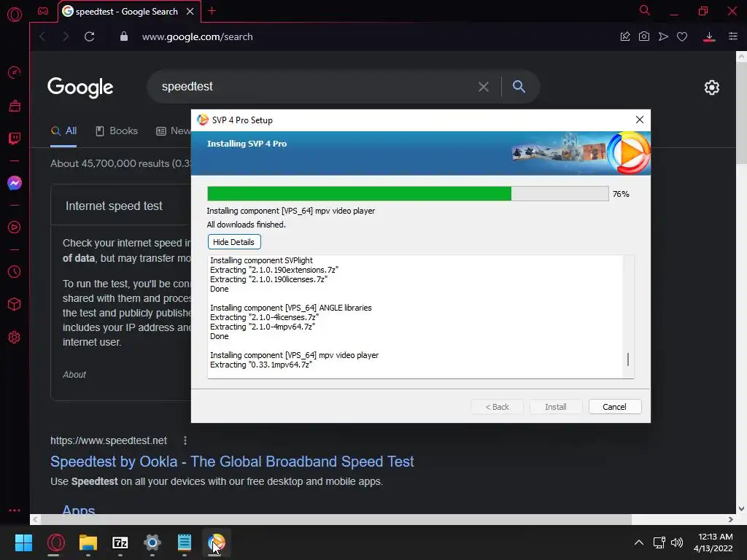Viewport: 747px width, 560px height.
Task: Open Opera main menu logo
Action: tap(15, 15)
